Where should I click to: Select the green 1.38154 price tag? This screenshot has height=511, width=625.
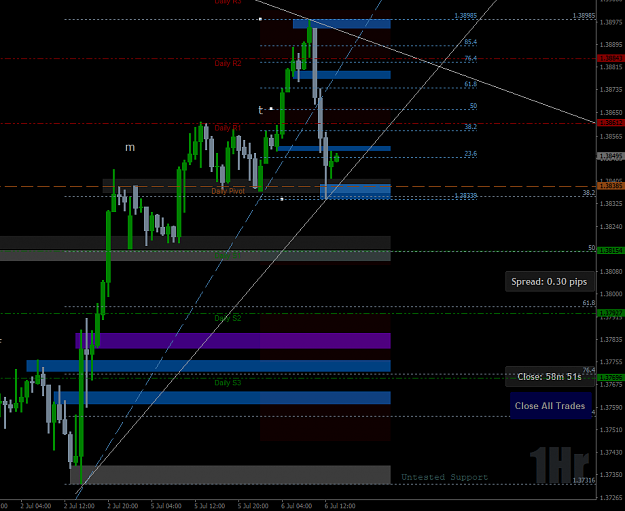610,251
